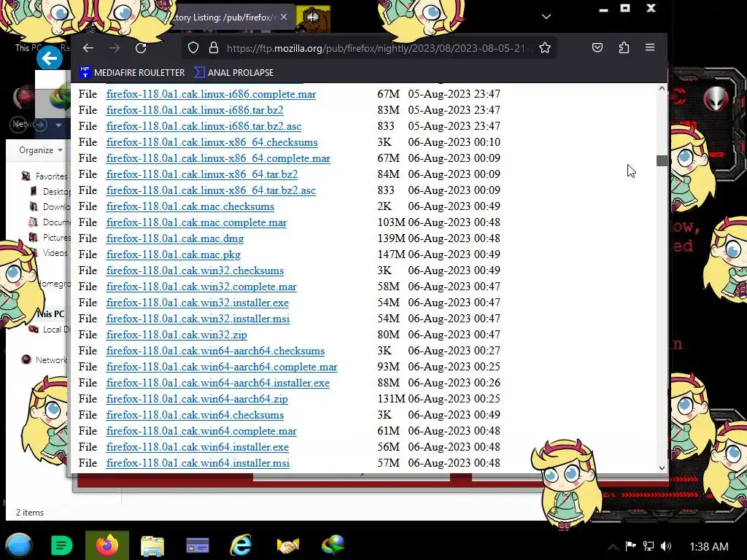The image size is (747, 560).
Task: Open Start orb on taskbar
Action: [19, 545]
